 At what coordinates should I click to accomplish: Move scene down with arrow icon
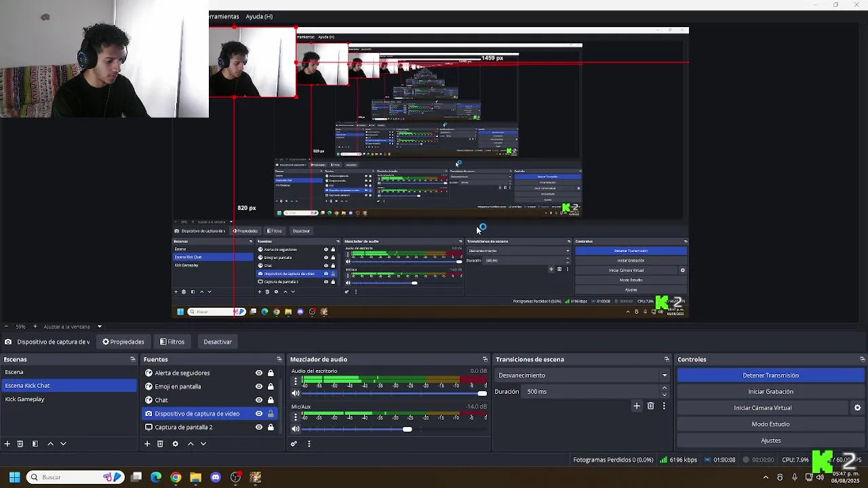[x=63, y=444]
